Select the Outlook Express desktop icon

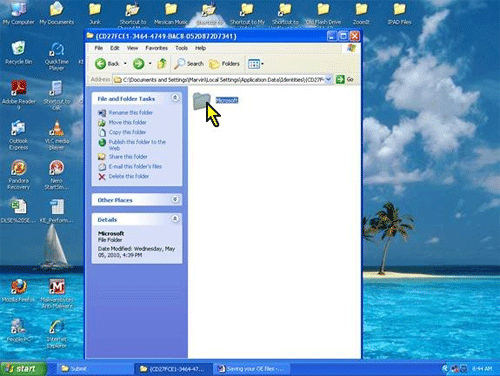click(x=19, y=135)
